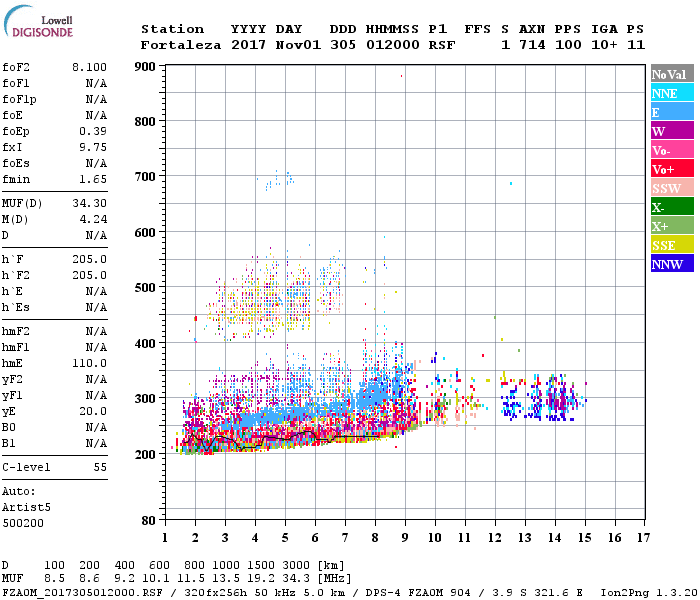Click the 300 km height axis label
700x600 pixels.
point(145,399)
